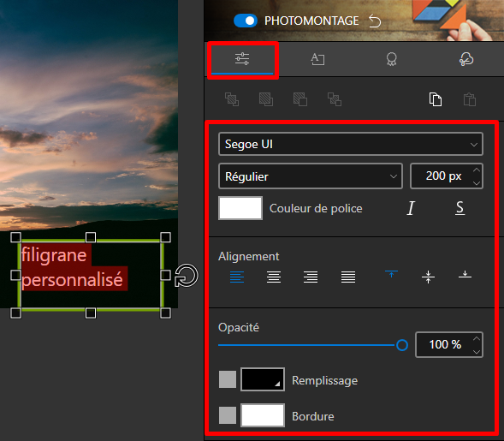
Task: Click the undo arrow beside PHOTOMONTAGE
Action: click(375, 21)
